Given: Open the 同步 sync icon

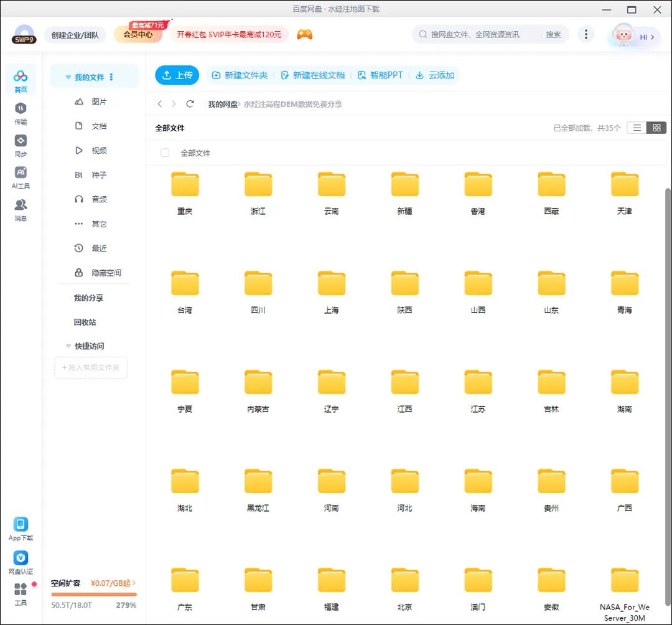Looking at the screenshot, I should coord(21,145).
